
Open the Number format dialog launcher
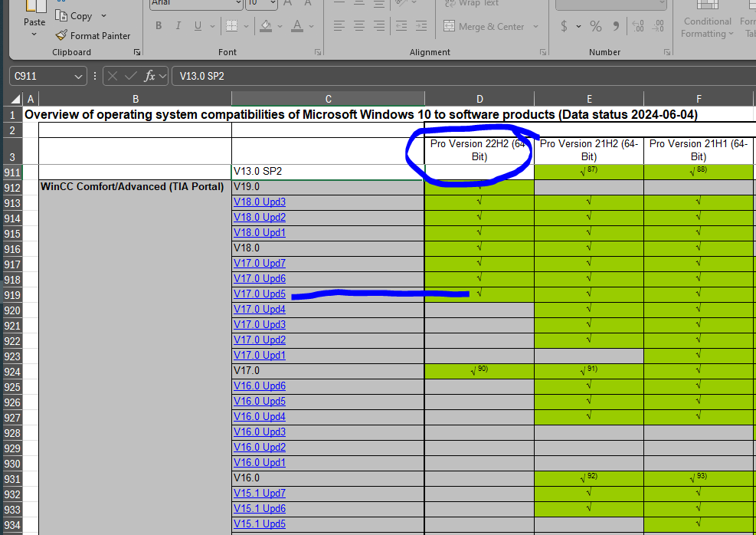point(667,52)
